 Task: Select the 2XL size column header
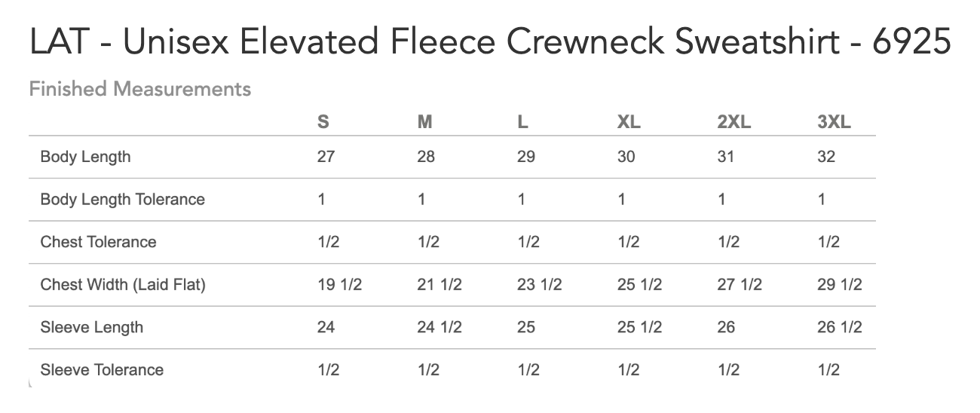[x=734, y=122]
